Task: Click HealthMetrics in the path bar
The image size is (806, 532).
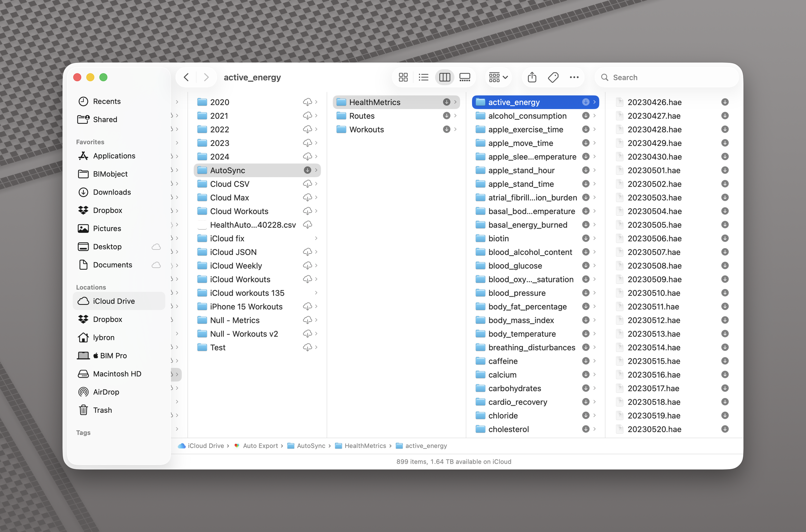Action: (x=365, y=446)
